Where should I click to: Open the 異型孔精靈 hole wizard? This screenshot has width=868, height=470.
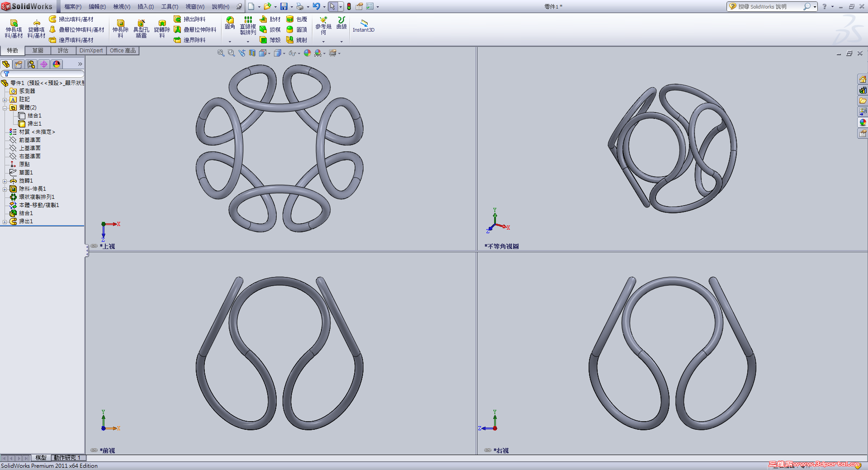(141, 28)
